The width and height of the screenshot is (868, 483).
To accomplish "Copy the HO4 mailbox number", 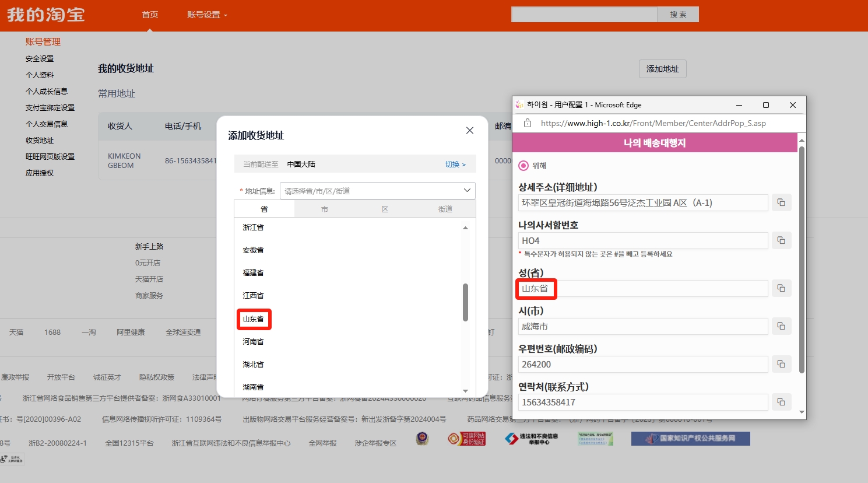I will pyautogui.click(x=781, y=240).
